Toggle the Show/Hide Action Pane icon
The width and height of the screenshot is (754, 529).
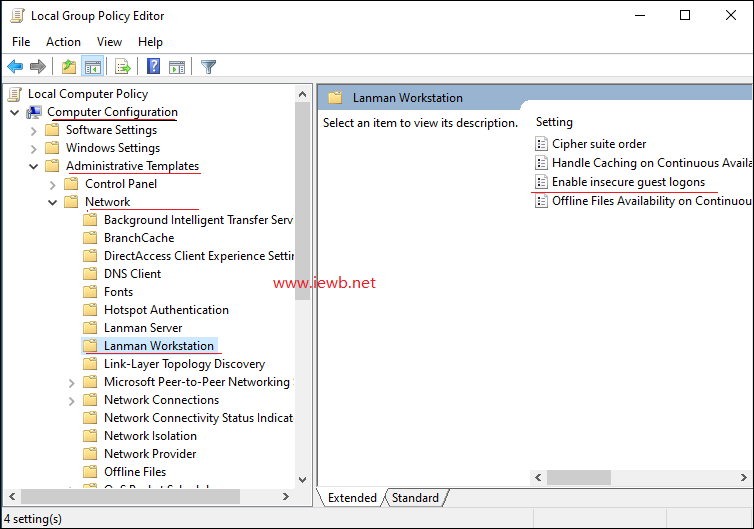(x=177, y=67)
